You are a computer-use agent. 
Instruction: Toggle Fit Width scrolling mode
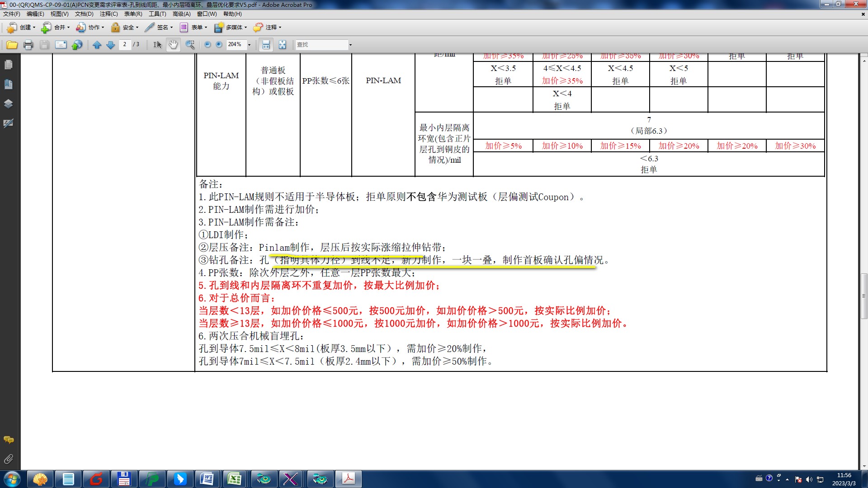pyautogui.click(x=266, y=45)
